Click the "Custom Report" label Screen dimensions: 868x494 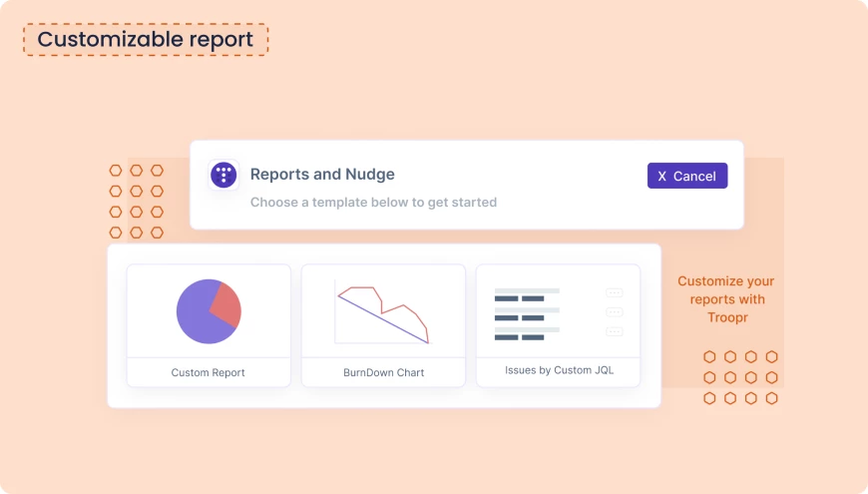[x=209, y=372]
